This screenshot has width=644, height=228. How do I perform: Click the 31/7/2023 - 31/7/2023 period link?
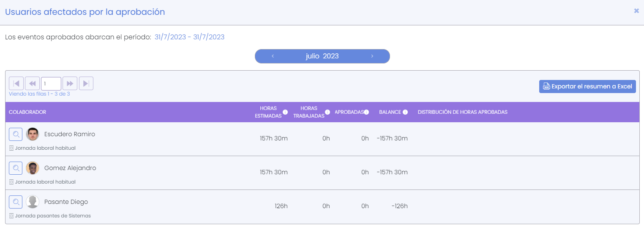[189, 37]
